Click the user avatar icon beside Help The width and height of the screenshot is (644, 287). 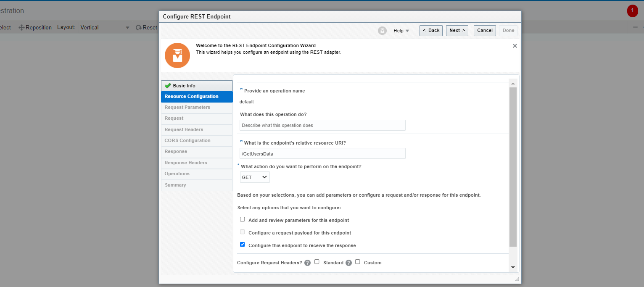[x=382, y=30]
